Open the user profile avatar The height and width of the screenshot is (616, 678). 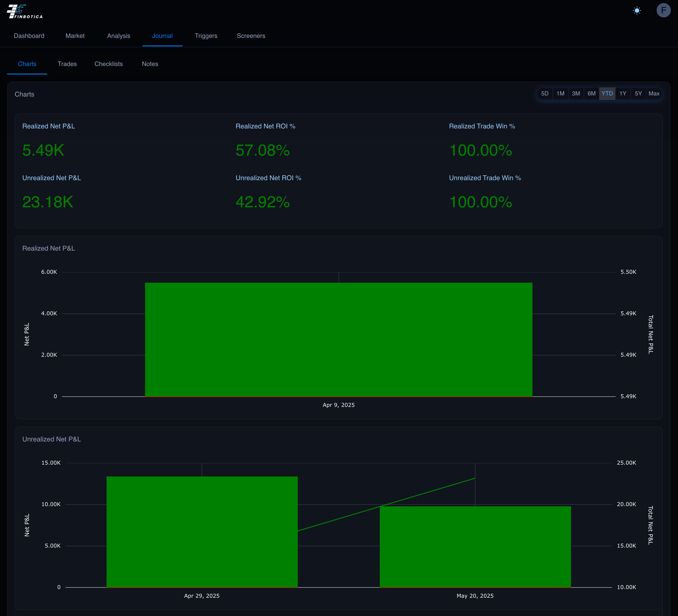tap(663, 10)
